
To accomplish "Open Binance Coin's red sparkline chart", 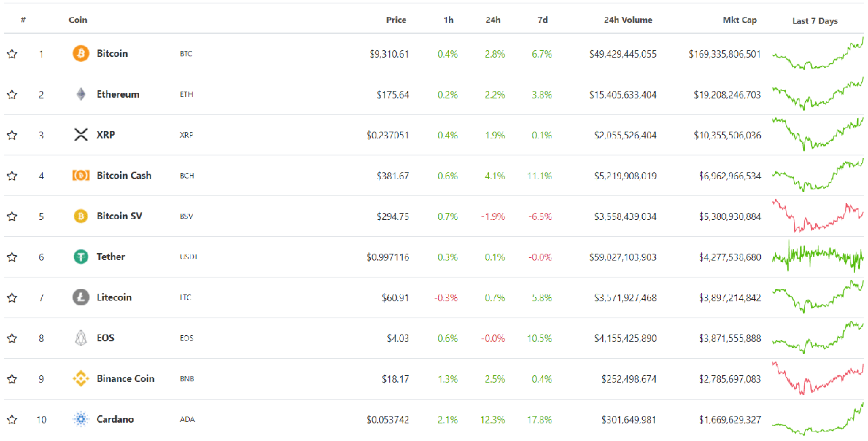I will (x=818, y=379).
